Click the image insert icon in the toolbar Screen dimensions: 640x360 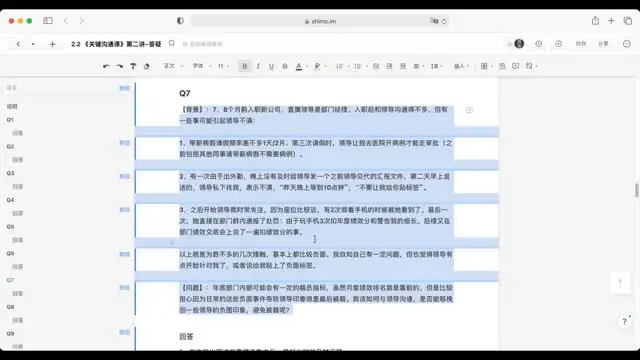(502, 66)
